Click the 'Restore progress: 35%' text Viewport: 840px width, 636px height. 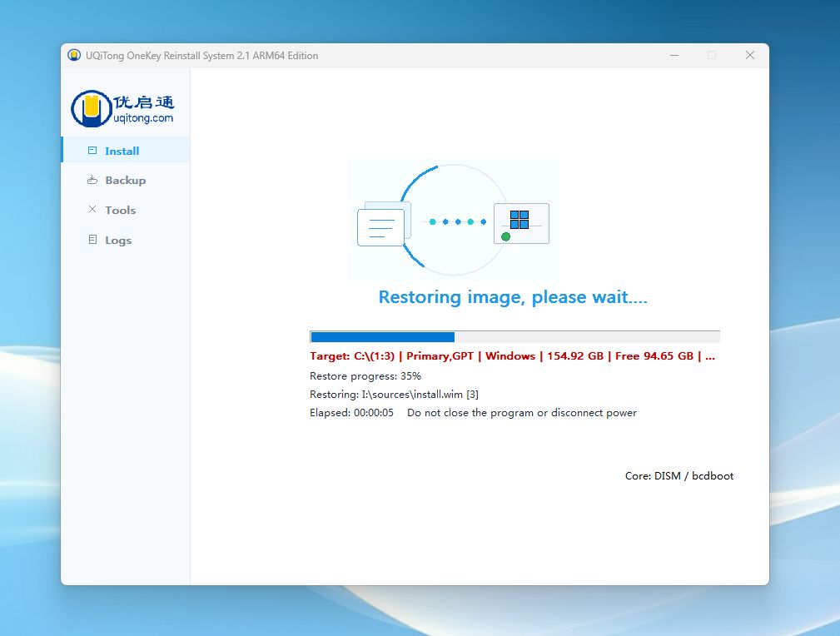tap(365, 376)
